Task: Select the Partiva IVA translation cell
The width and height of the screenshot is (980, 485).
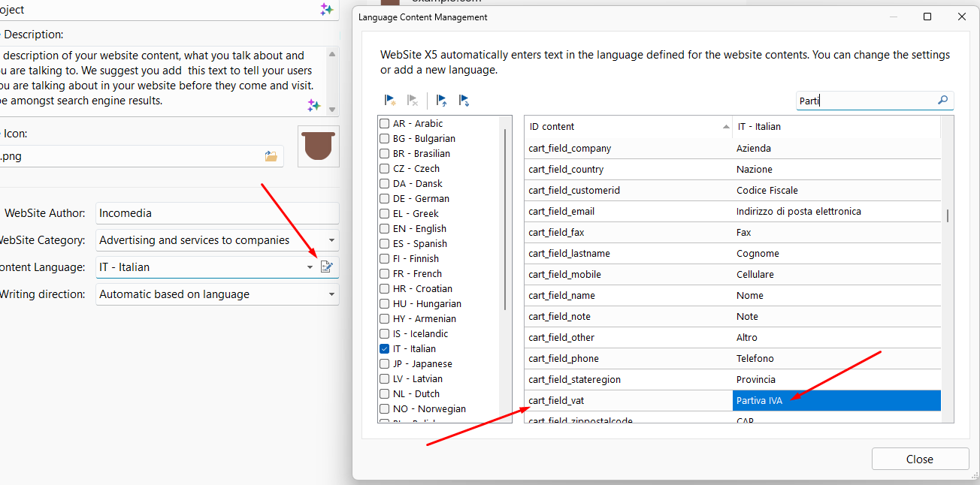Action: tap(836, 401)
